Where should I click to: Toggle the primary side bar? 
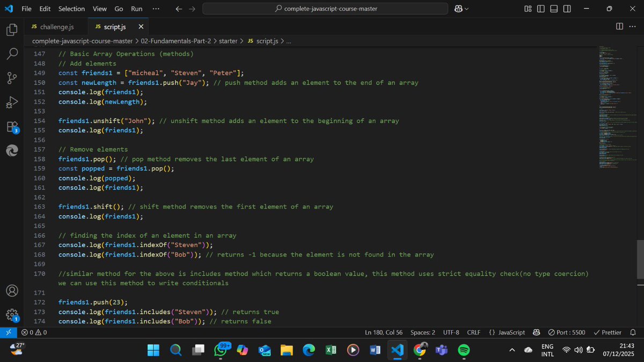click(x=541, y=9)
